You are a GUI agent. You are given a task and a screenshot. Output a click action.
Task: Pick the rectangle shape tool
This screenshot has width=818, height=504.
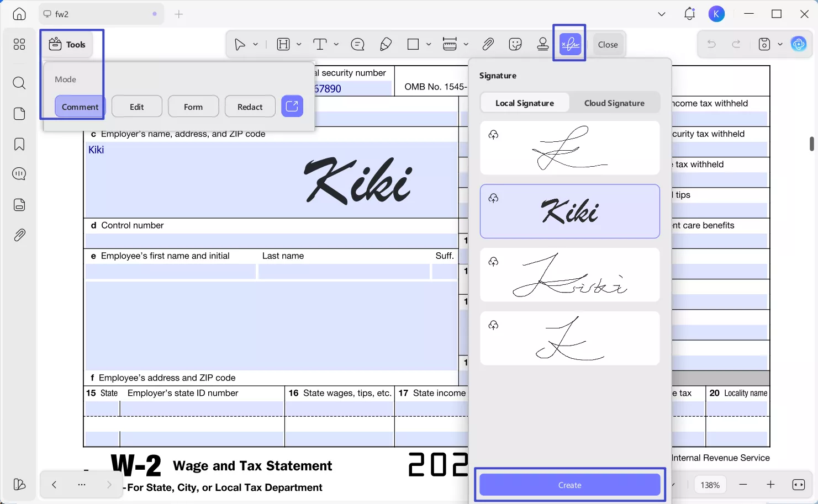[413, 45]
